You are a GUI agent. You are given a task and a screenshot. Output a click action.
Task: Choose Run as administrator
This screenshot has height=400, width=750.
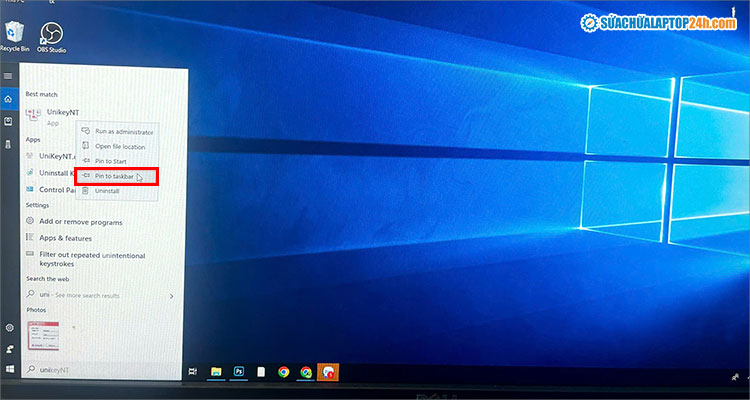click(118, 132)
